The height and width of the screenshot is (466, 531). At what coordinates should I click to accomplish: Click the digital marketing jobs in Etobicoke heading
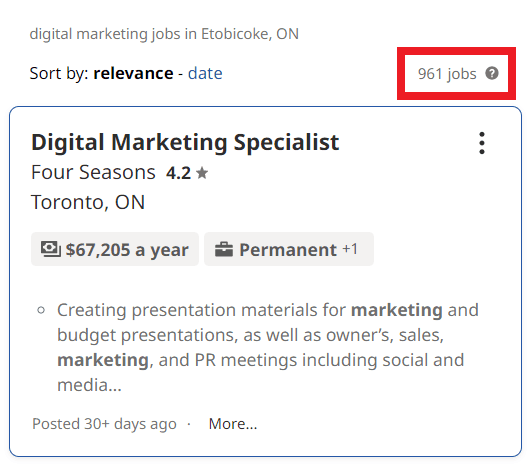pyautogui.click(x=164, y=34)
